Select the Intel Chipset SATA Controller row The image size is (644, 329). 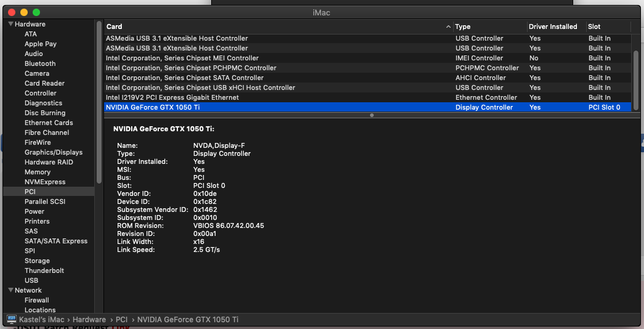click(x=185, y=78)
